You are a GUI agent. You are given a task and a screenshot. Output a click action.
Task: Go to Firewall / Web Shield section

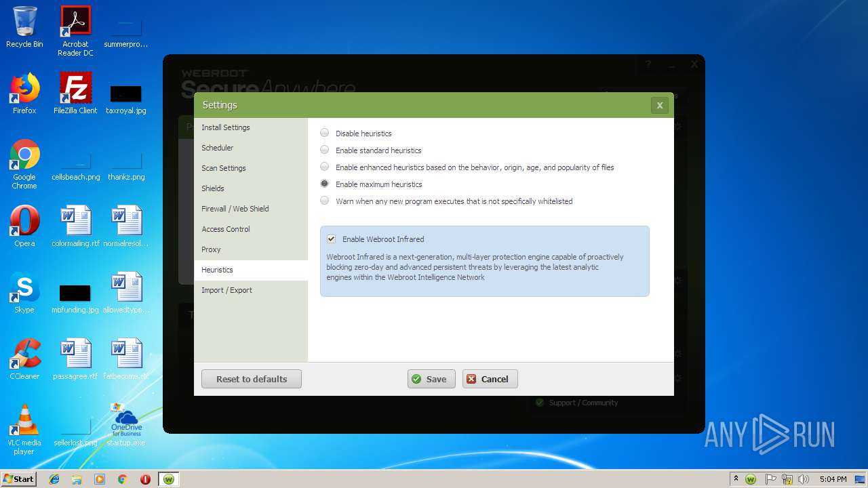[x=251, y=209]
